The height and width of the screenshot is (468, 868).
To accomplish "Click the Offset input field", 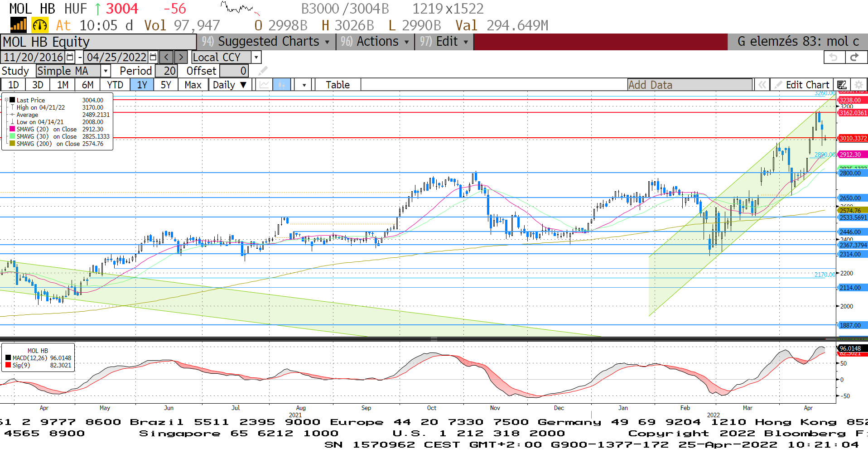I will 234,71.
